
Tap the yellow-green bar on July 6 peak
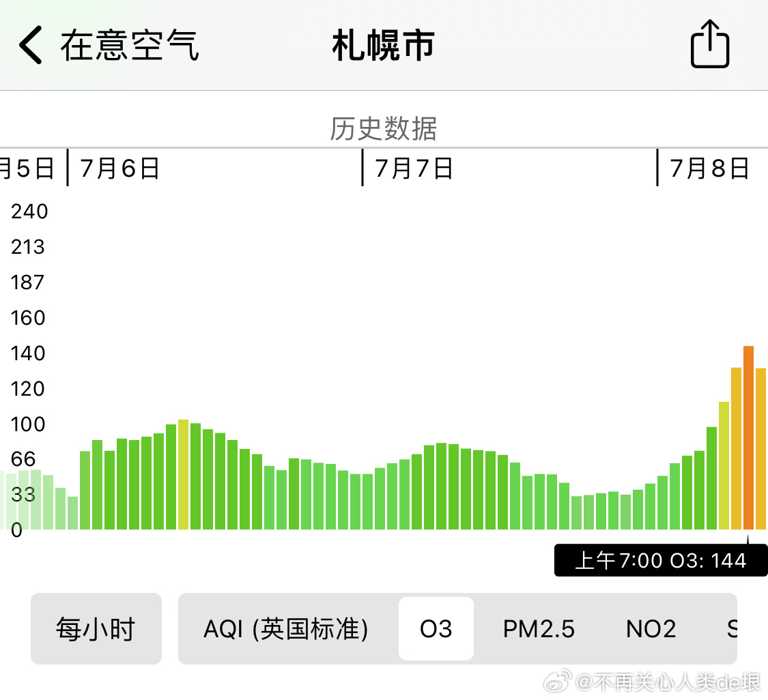click(183, 474)
